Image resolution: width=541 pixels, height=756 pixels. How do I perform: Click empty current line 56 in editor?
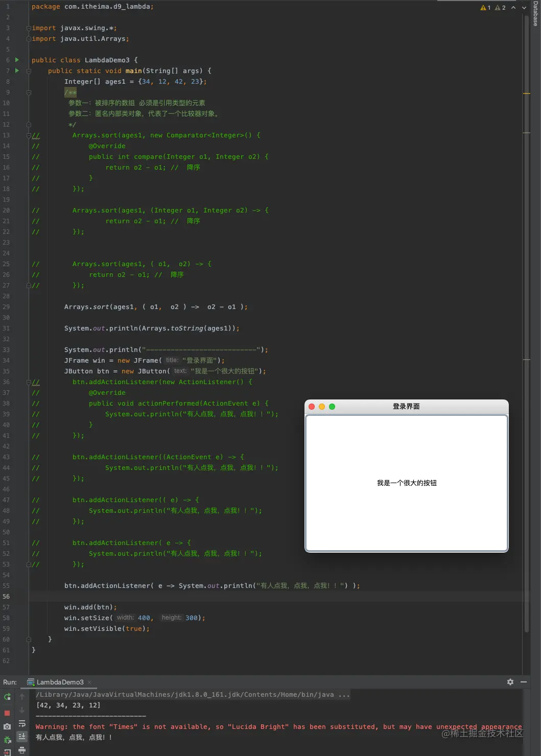click(276, 597)
